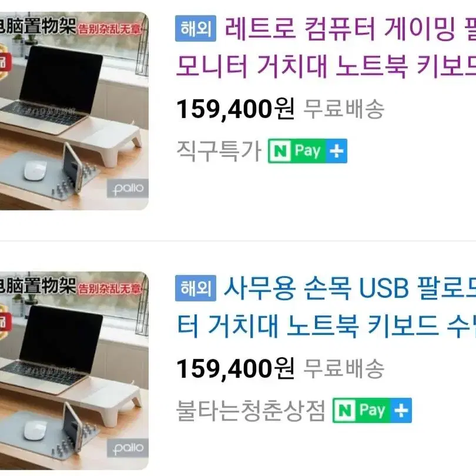Screen dimensions: 476x476
Task: Click the 모니터 거치대 노트북 title line
Action: [x=326, y=66]
